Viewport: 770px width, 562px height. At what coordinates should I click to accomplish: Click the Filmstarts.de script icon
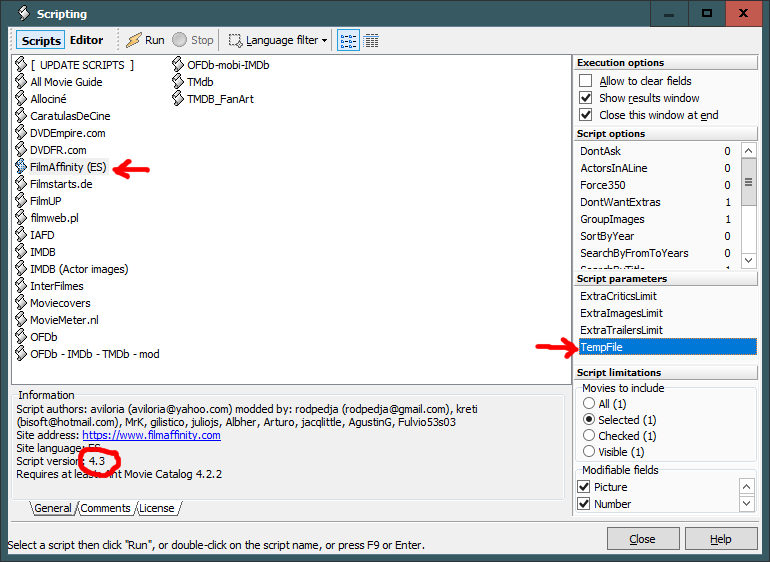click(x=21, y=184)
